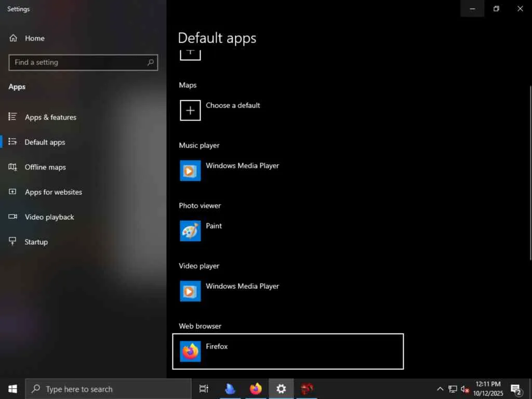Viewport: 532px width, 399px height.
Task: Switch to Firefox in the taskbar
Action: pyautogui.click(x=256, y=389)
